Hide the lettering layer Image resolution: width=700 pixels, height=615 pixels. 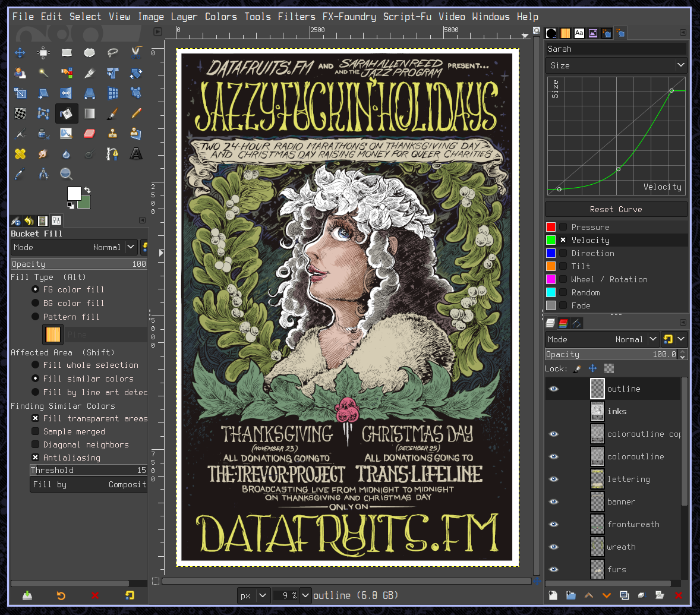(x=554, y=479)
